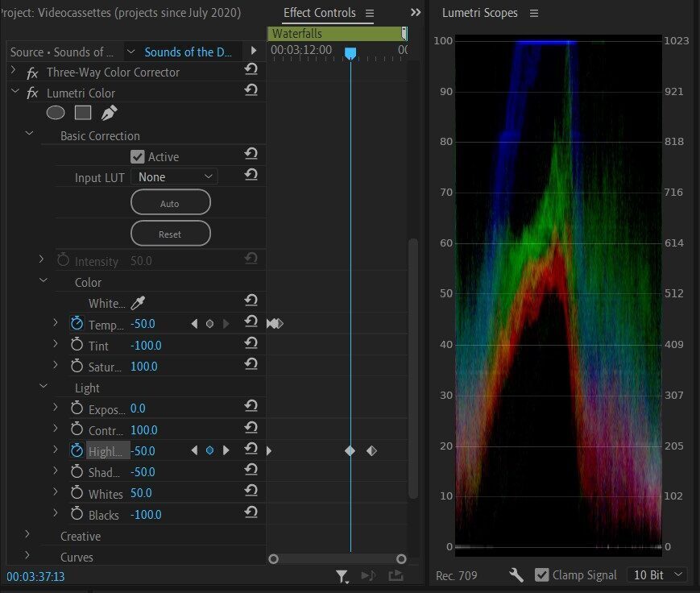The width and height of the screenshot is (700, 593).
Task: Toggle Temperature animation stopwatch
Action: click(77, 323)
